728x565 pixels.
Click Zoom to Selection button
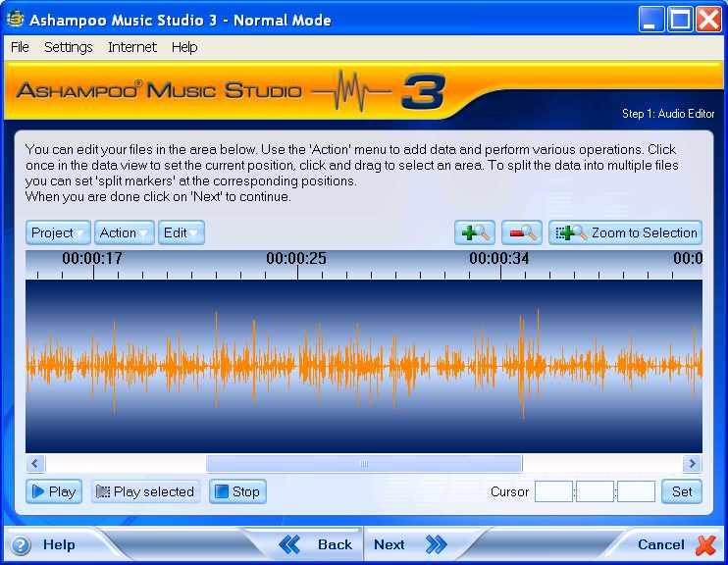(x=626, y=232)
